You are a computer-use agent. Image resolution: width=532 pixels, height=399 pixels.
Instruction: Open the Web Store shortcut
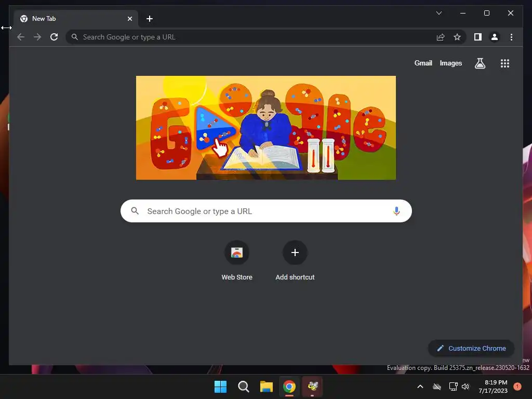pyautogui.click(x=237, y=261)
